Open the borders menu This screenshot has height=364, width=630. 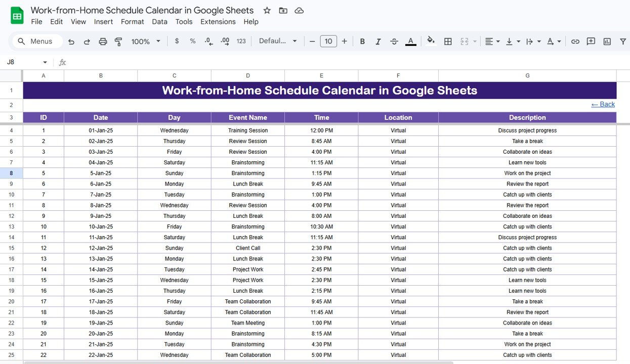click(x=447, y=41)
